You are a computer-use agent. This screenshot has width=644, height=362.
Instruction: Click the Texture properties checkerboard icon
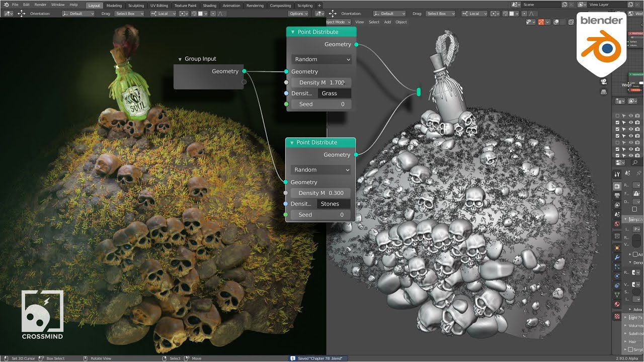pos(617,316)
